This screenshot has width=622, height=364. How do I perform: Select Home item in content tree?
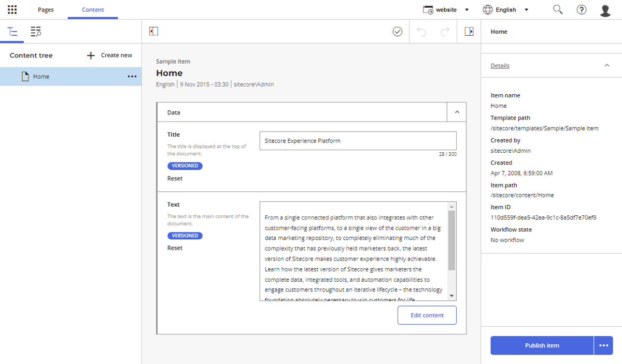click(70, 77)
